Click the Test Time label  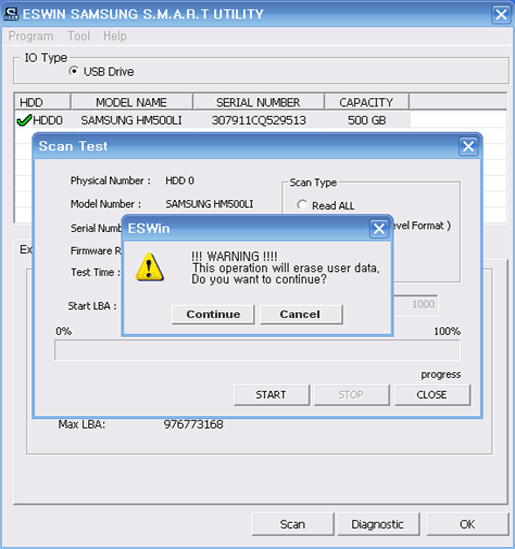point(96,272)
